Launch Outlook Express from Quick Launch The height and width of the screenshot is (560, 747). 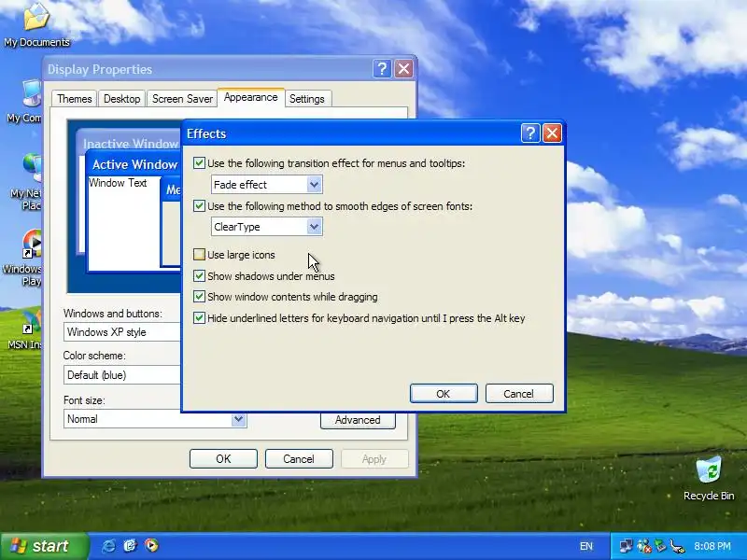click(130, 546)
